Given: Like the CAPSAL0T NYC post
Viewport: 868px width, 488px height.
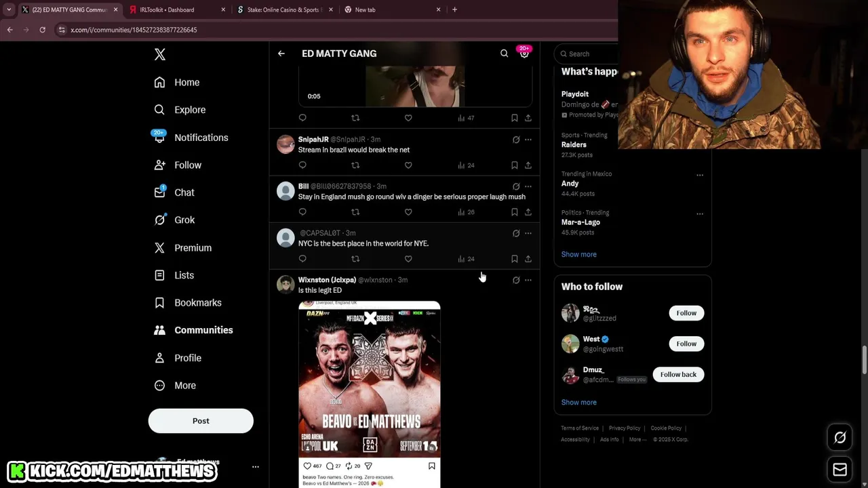Looking at the screenshot, I should click(x=408, y=259).
